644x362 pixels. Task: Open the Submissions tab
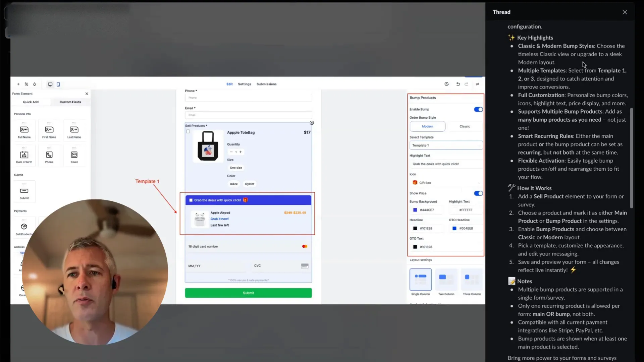267,84
